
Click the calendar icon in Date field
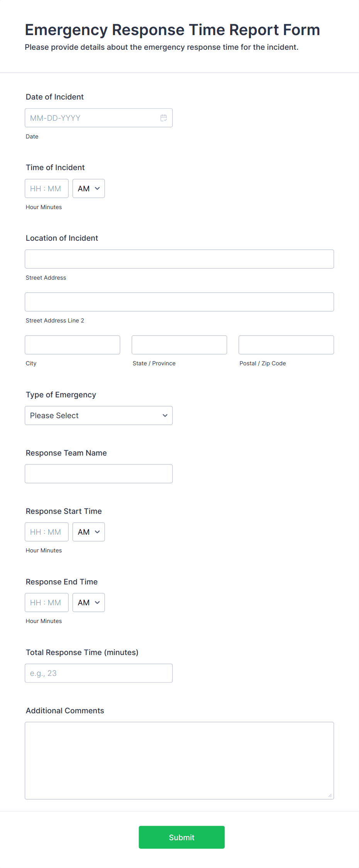coord(164,118)
